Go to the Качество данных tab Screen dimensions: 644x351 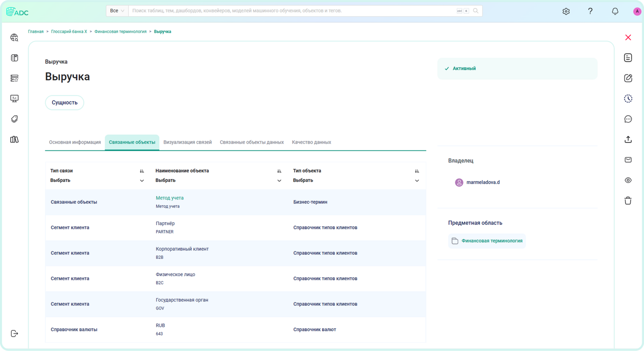pos(311,142)
